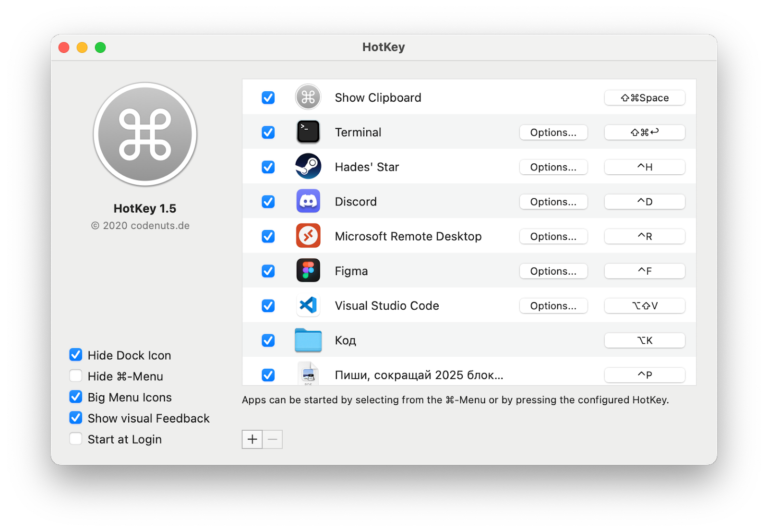
Task: Open the Код blue folder icon
Action: pyautogui.click(x=308, y=340)
